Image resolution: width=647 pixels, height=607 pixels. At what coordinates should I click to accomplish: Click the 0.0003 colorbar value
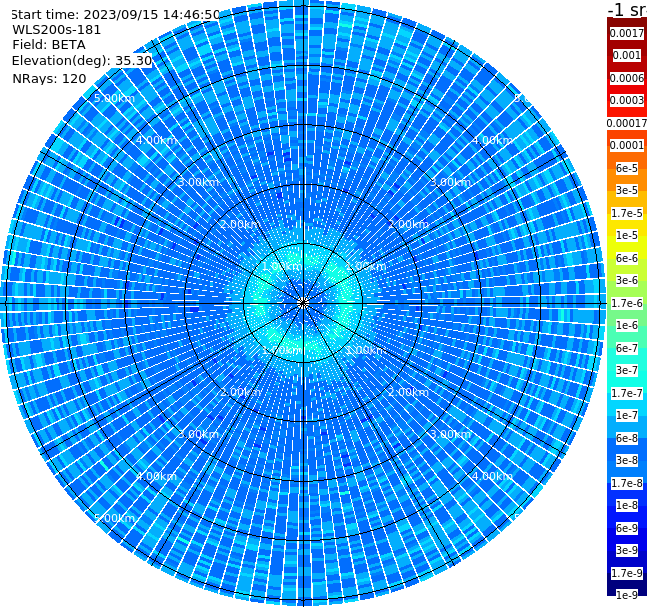[627, 100]
